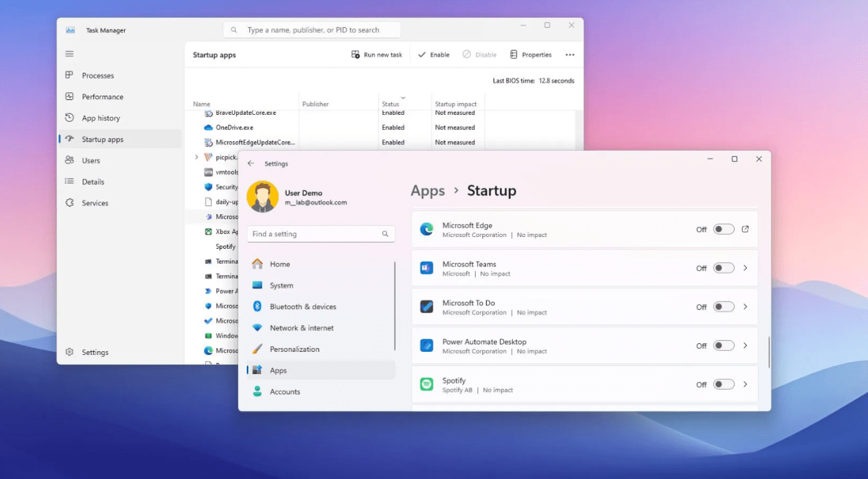Open Services in Task Manager sidebar
The height and width of the screenshot is (479, 868).
point(120,203)
